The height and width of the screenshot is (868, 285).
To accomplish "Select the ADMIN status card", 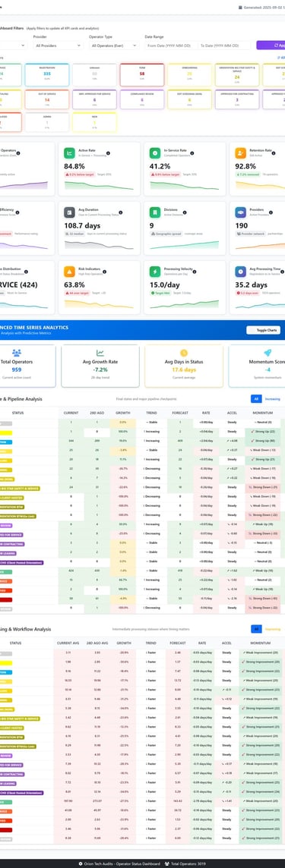I will tap(47, 122).
